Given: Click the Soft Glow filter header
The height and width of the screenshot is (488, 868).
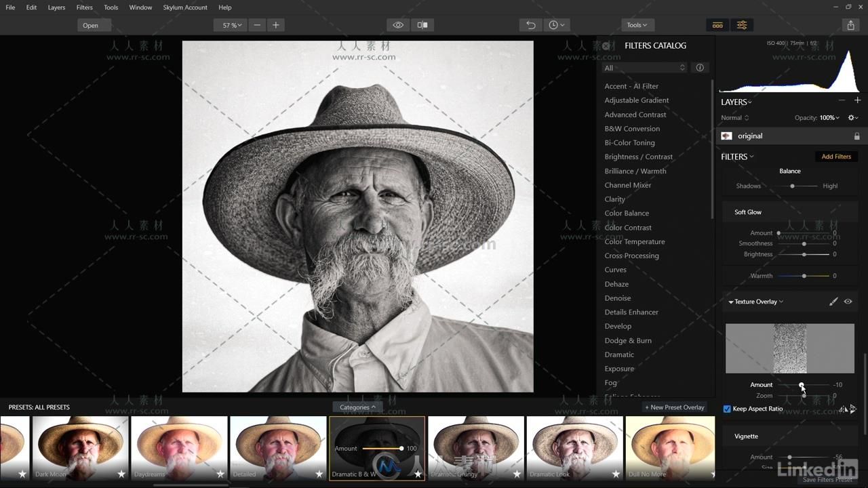Looking at the screenshot, I should coord(748,212).
